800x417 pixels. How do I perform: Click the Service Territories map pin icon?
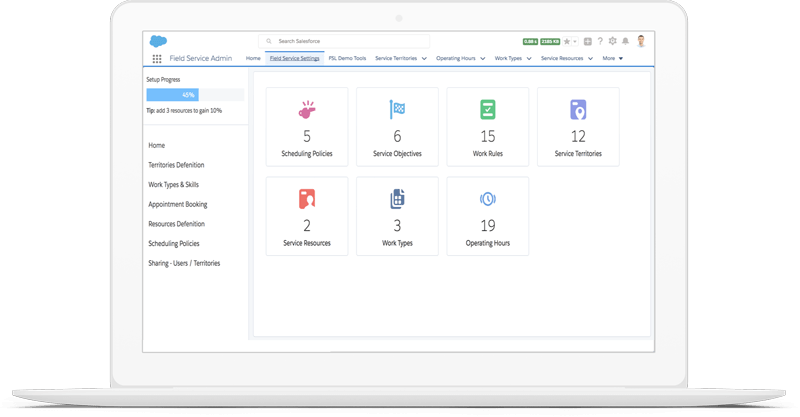578,110
